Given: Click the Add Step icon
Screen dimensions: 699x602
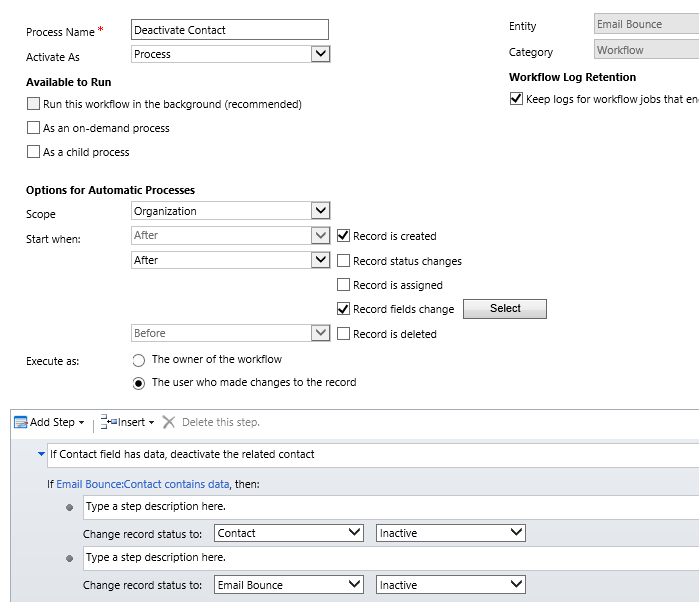Looking at the screenshot, I should [20, 422].
